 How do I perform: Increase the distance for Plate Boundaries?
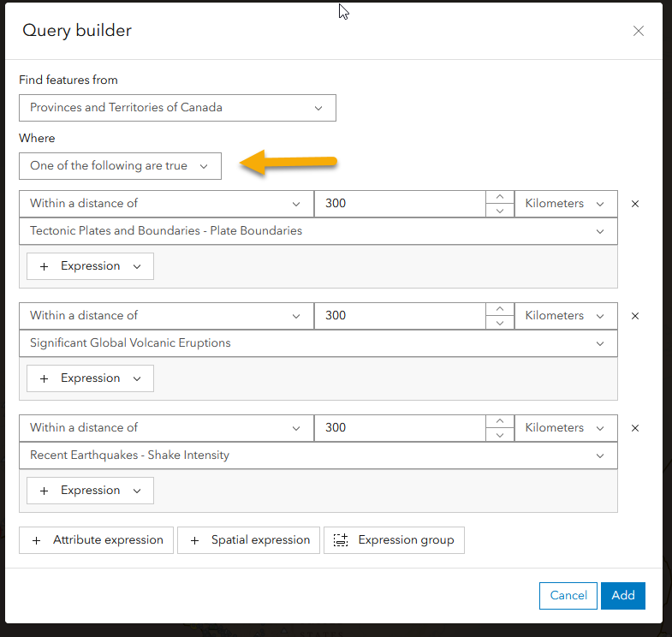(500, 198)
